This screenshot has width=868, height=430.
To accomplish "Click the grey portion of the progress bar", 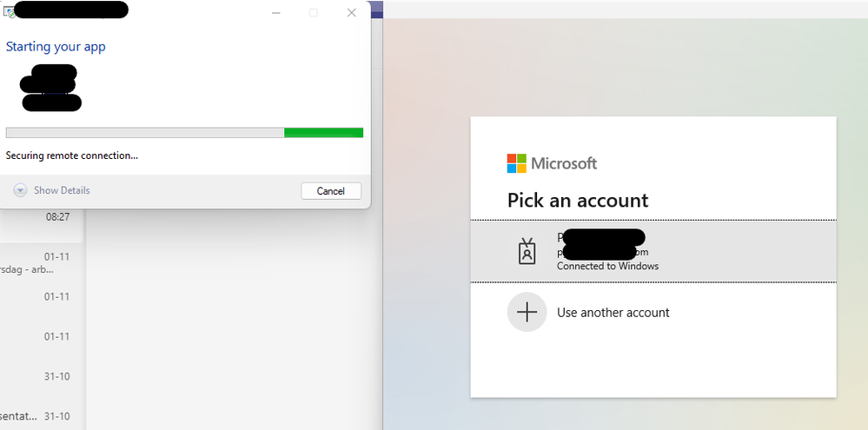I will tap(145, 133).
